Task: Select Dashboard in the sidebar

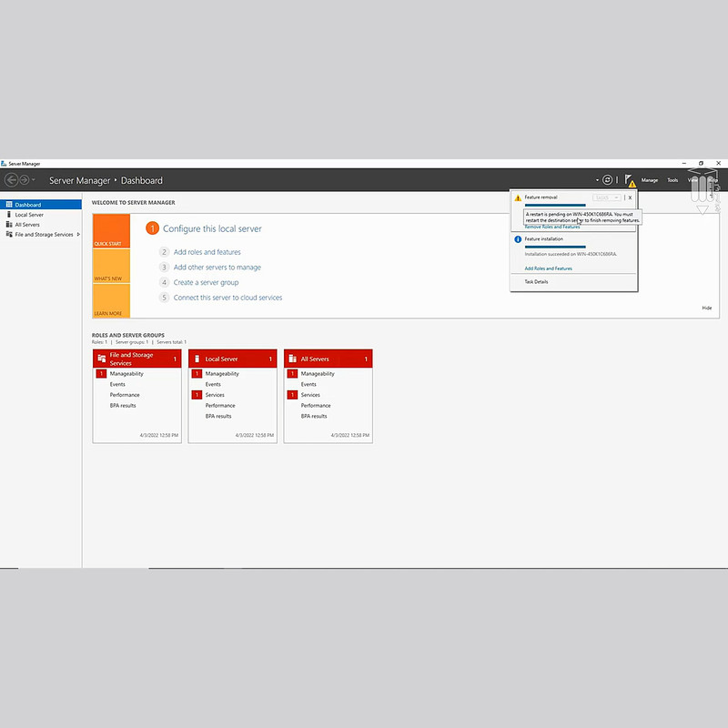Action: [41, 205]
